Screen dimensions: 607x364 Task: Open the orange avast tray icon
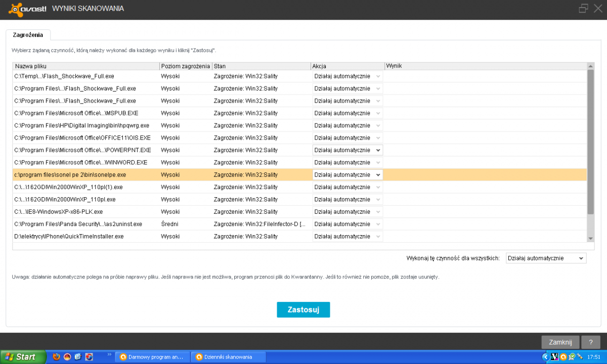562,357
